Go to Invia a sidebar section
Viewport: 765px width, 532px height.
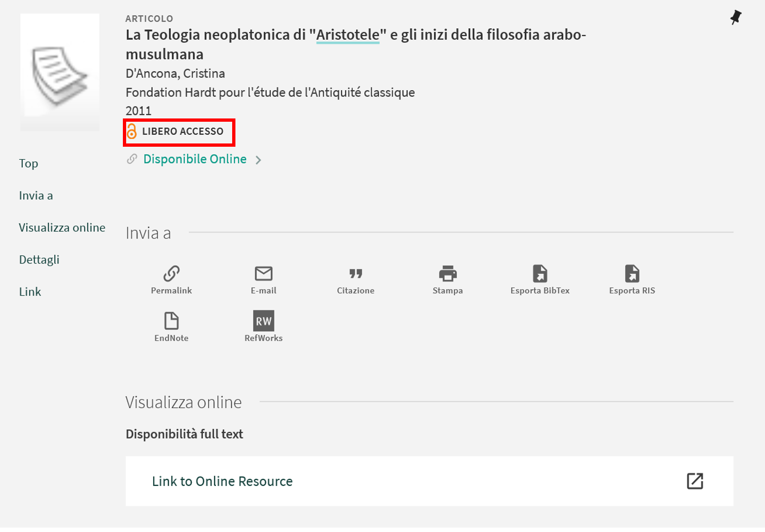36,196
